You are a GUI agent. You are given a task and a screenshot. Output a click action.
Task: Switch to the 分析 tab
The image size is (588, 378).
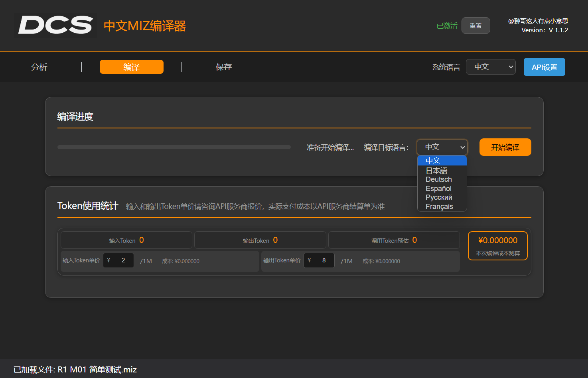click(x=39, y=67)
